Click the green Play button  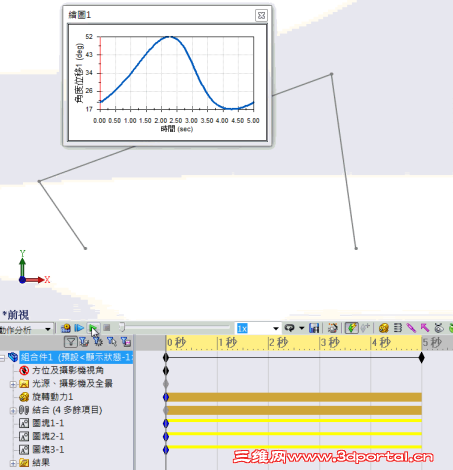(x=93, y=328)
